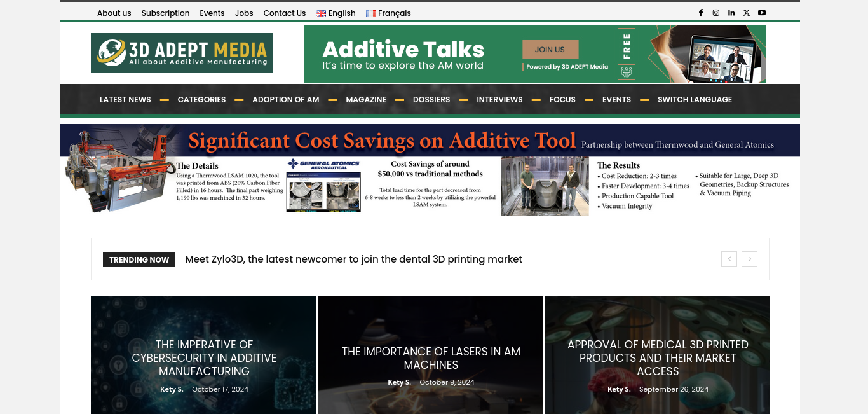This screenshot has width=868, height=414.
Task: Open the About us link
Action: (x=114, y=13)
